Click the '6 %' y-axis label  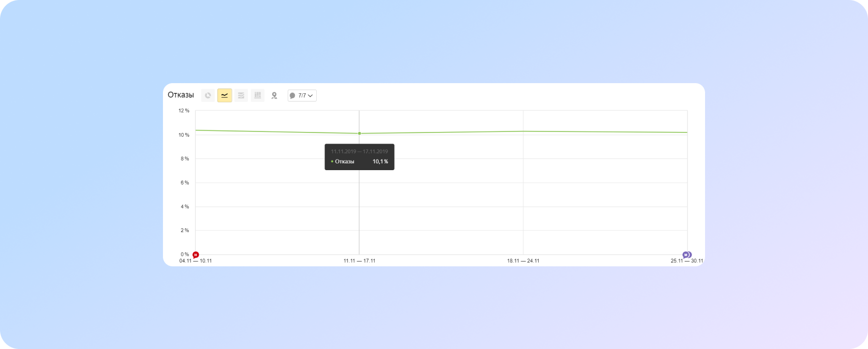click(185, 183)
